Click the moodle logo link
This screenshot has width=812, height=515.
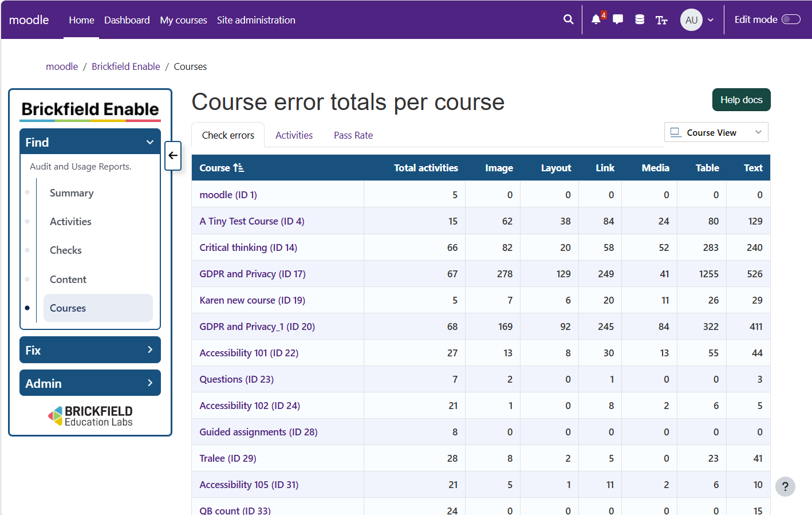pos(29,20)
